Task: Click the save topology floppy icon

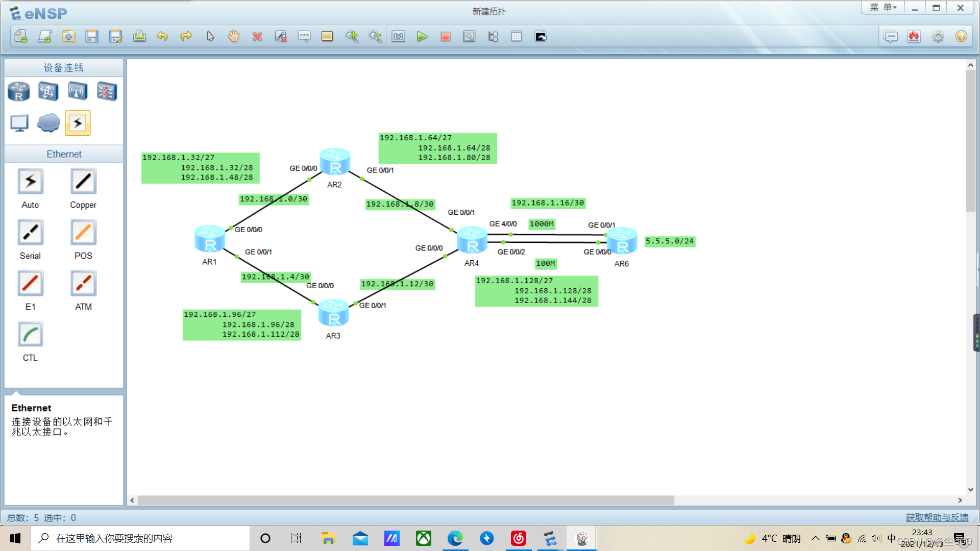Action: 92,37
